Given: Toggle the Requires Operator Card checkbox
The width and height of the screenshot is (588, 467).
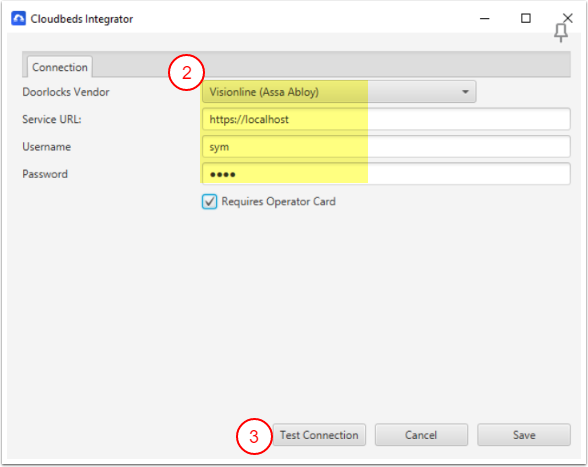Looking at the screenshot, I should click(209, 201).
